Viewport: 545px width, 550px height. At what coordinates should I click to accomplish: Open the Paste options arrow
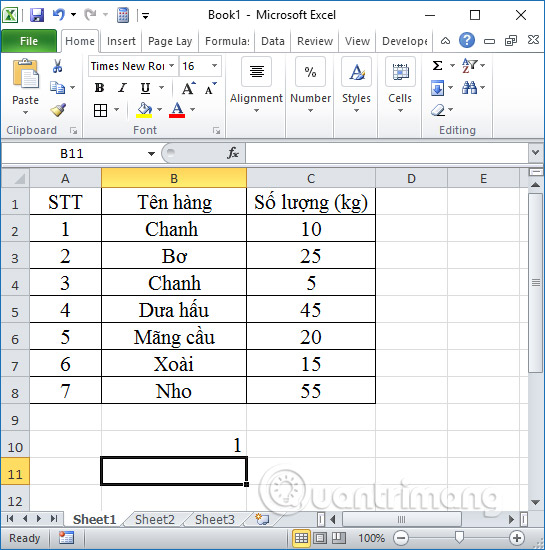[x=25, y=113]
